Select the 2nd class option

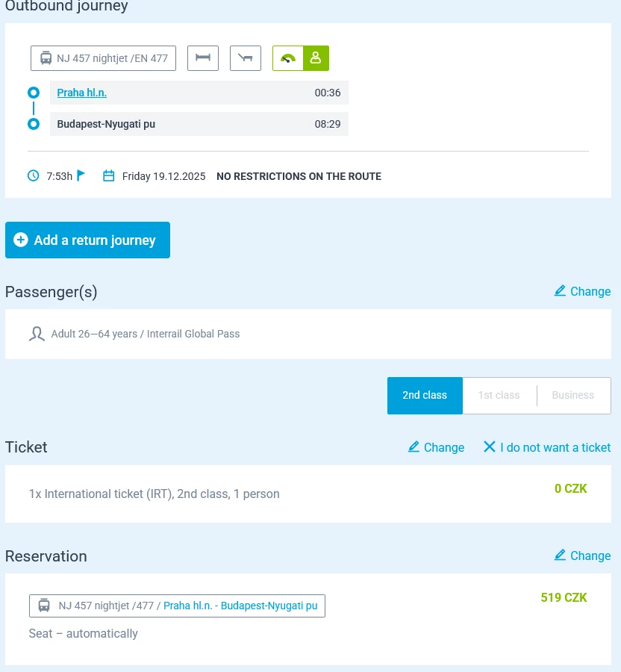[425, 395]
